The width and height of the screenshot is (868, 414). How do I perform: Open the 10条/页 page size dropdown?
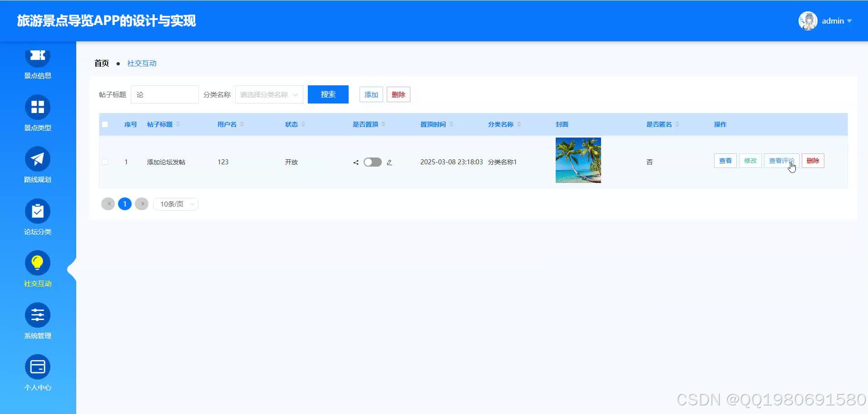(175, 204)
